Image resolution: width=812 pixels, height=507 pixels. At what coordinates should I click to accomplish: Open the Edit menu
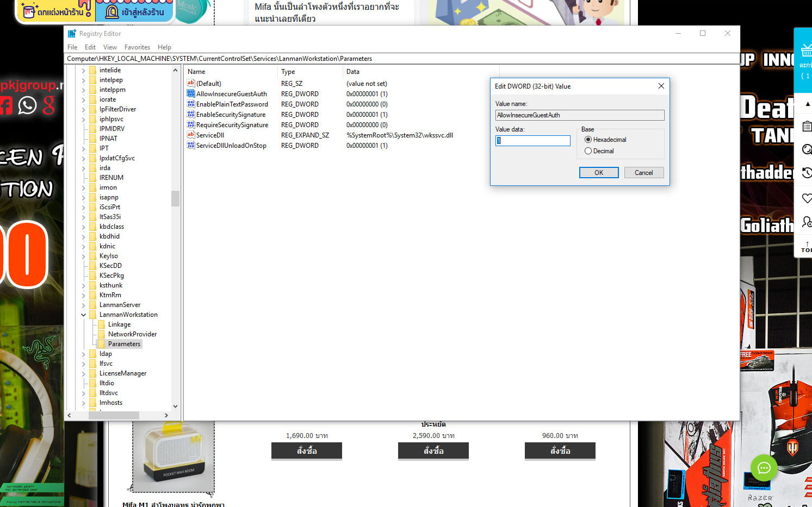click(x=90, y=47)
